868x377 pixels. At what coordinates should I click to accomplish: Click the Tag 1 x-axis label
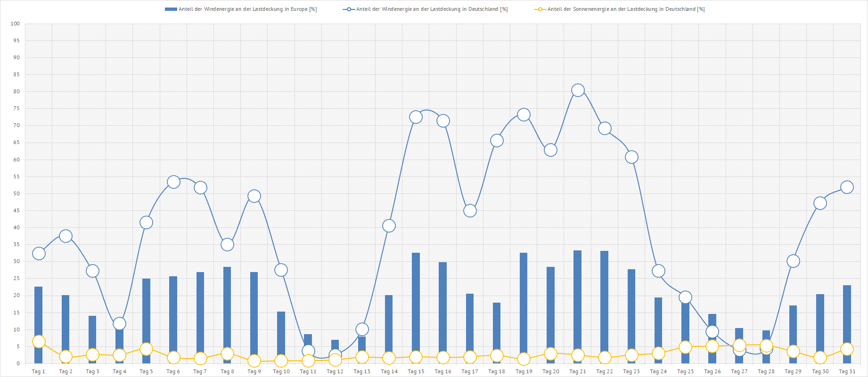tap(38, 372)
